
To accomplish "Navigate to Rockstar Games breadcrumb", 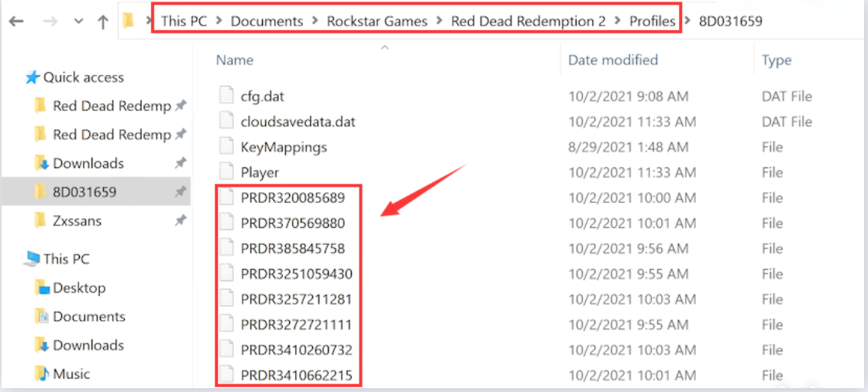I will click(x=377, y=22).
